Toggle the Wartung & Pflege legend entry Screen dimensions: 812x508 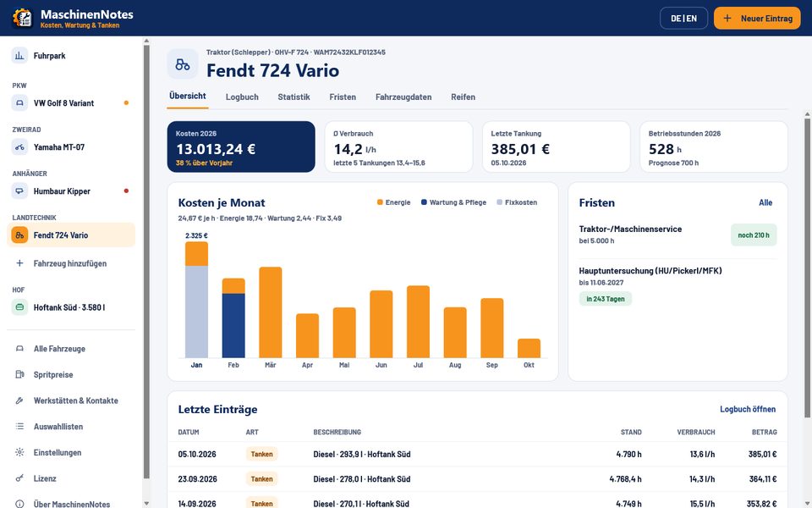tap(453, 202)
